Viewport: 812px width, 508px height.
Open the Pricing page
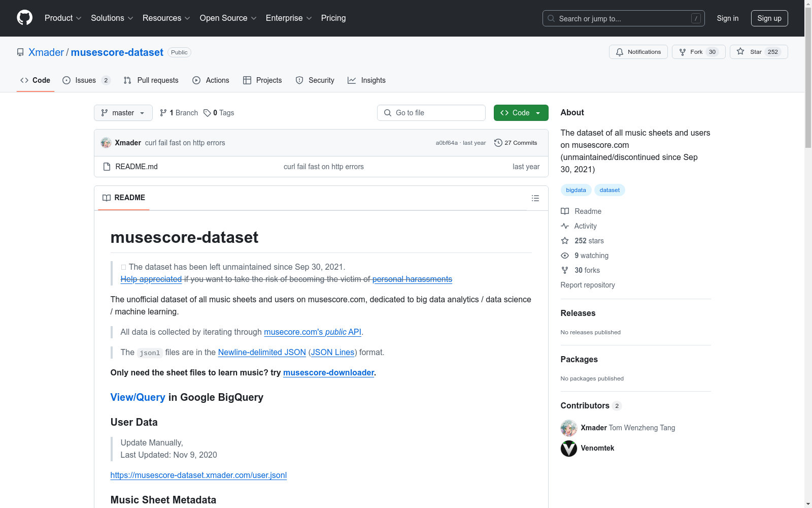333,18
